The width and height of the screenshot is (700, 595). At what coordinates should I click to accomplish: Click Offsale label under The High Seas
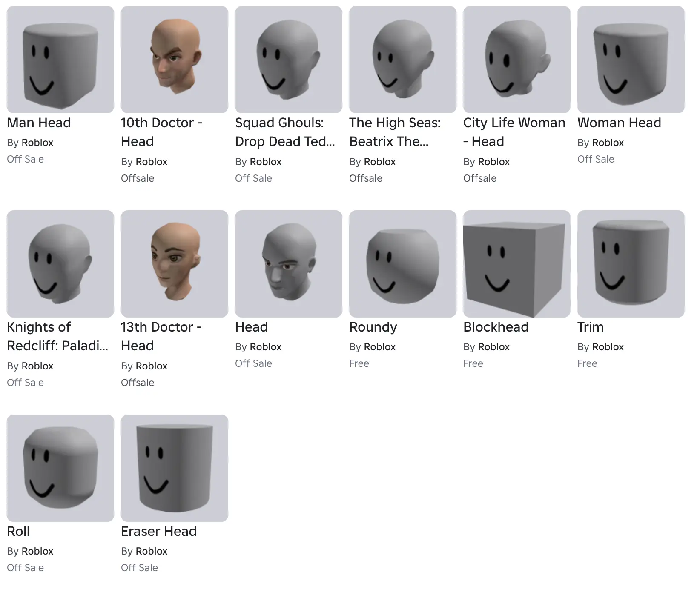click(366, 178)
